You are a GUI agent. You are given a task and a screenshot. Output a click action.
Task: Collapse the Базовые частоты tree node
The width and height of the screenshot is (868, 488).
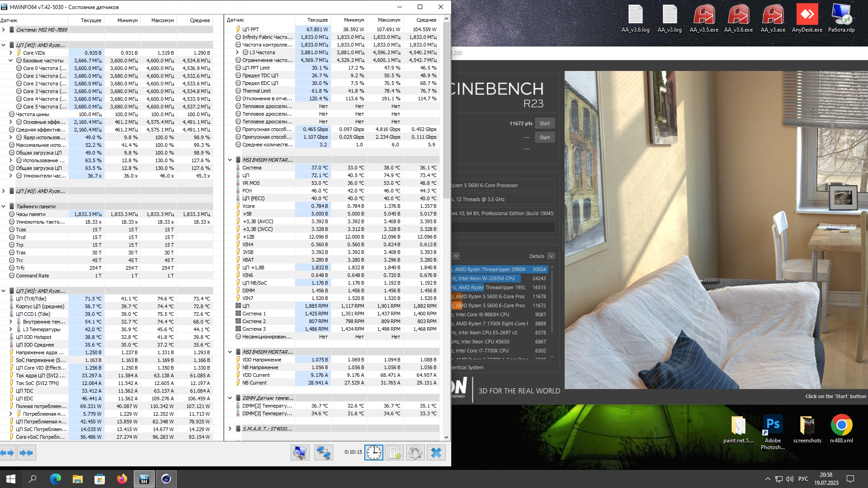pos(10,61)
